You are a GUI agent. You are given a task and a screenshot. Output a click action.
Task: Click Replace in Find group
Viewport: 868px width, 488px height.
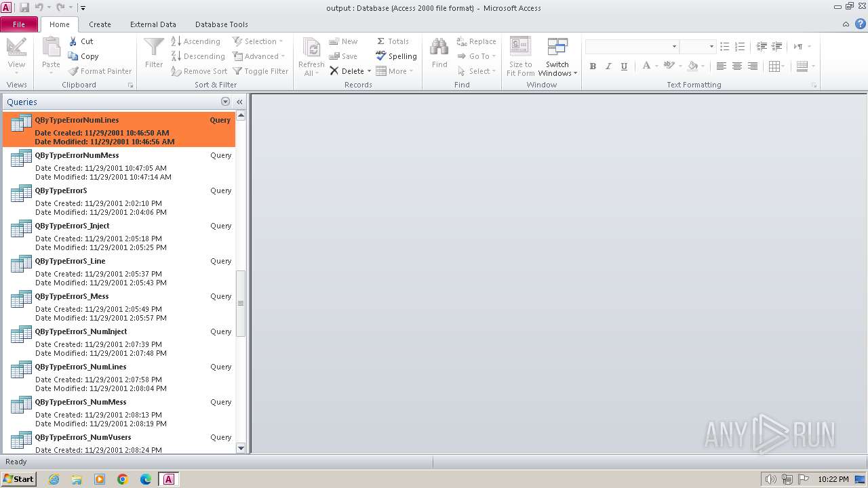[x=476, y=41]
